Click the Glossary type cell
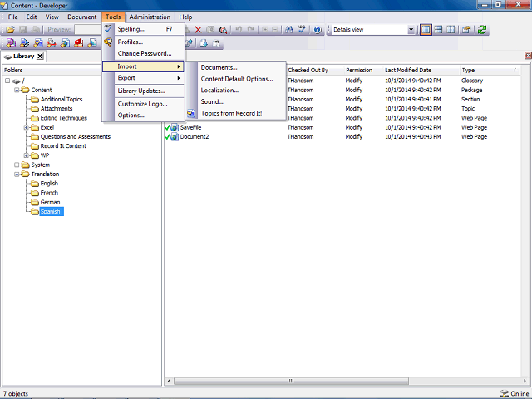The image size is (532, 399). coord(471,81)
